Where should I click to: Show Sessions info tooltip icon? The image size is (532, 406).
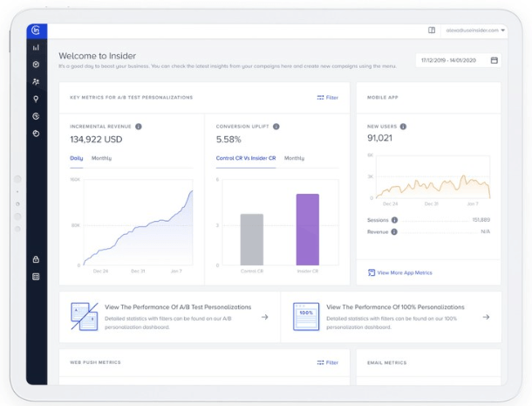[x=394, y=220]
